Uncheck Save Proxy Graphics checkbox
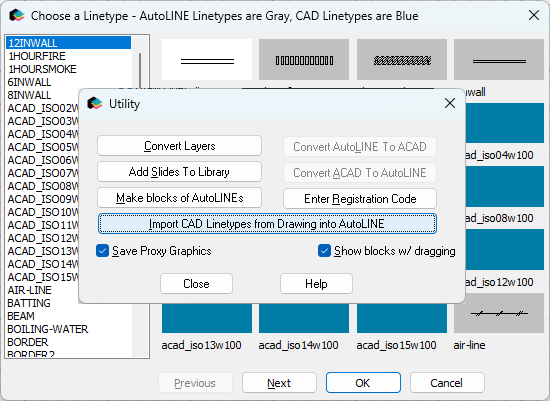The image size is (550, 401). pos(102,251)
